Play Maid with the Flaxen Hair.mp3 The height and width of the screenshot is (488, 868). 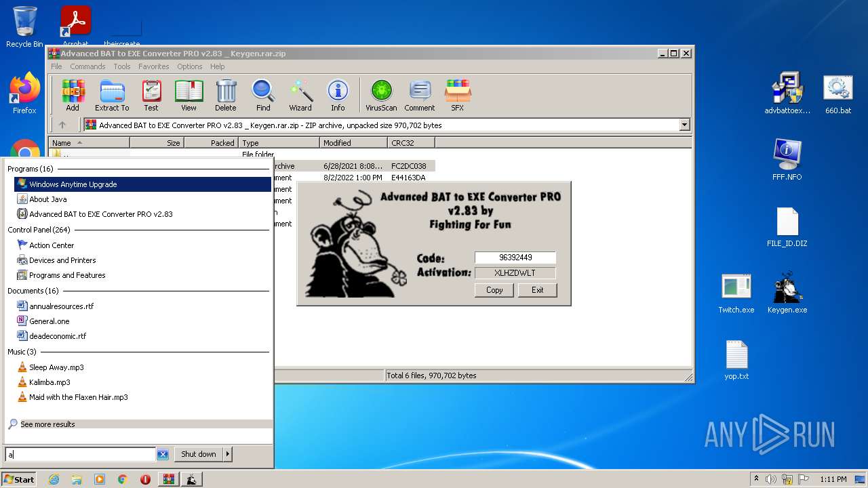click(x=142, y=397)
